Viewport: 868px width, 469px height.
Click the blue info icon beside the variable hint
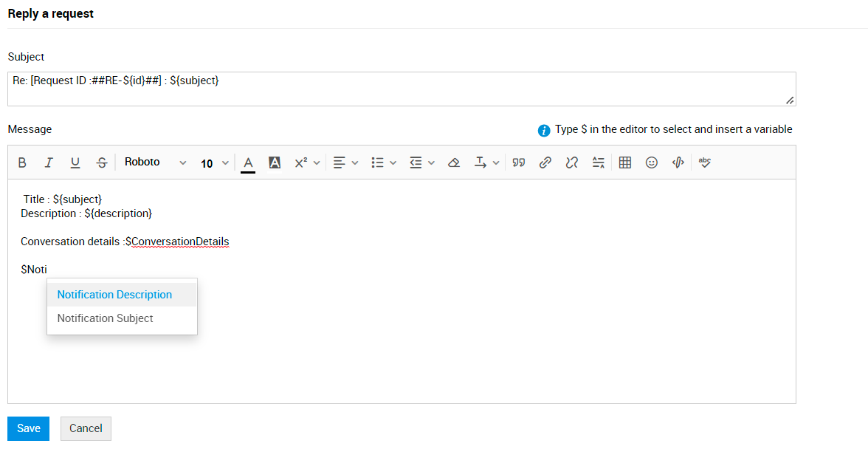543,130
